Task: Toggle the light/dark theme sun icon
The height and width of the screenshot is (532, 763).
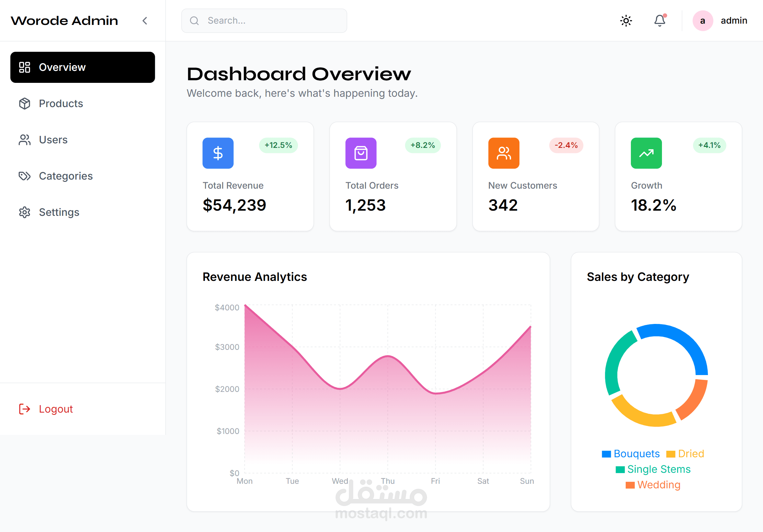Action: click(626, 21)
